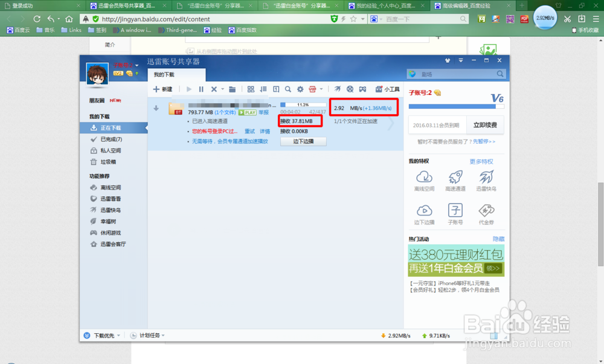
Task: Click the gamepad icon in the toolbar
Action: click(x=362, y=89)
